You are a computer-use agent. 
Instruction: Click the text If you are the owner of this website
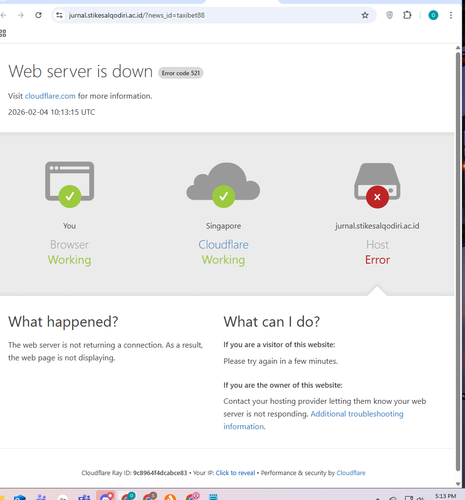(x=283, y=385)
